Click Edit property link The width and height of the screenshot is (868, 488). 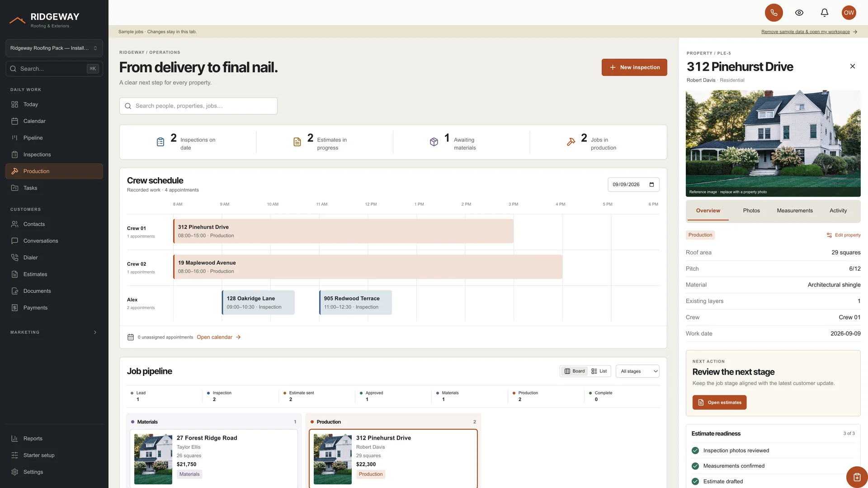coord(844,235)
